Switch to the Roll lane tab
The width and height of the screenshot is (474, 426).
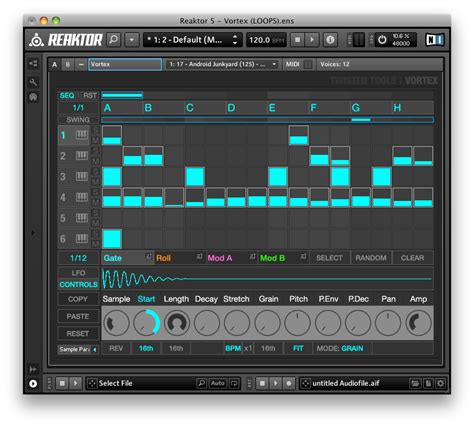[163, 258]
